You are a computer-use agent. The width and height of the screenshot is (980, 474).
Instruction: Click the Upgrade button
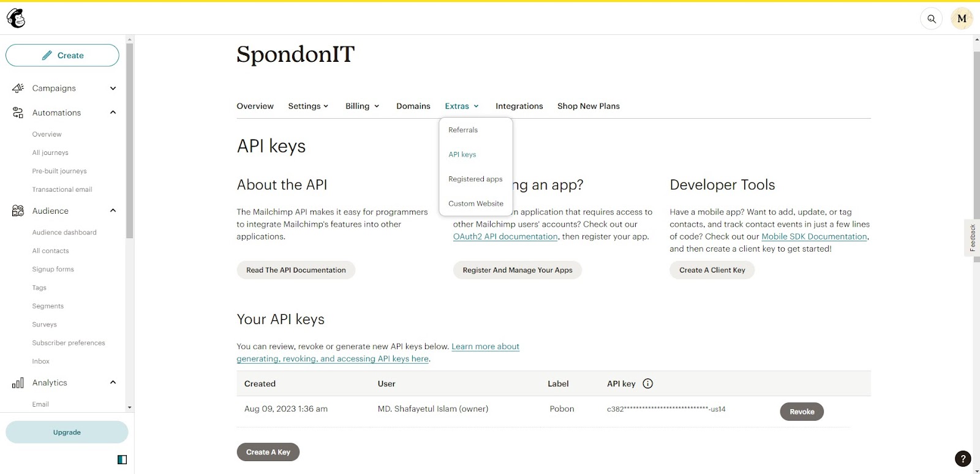(67, 432)
